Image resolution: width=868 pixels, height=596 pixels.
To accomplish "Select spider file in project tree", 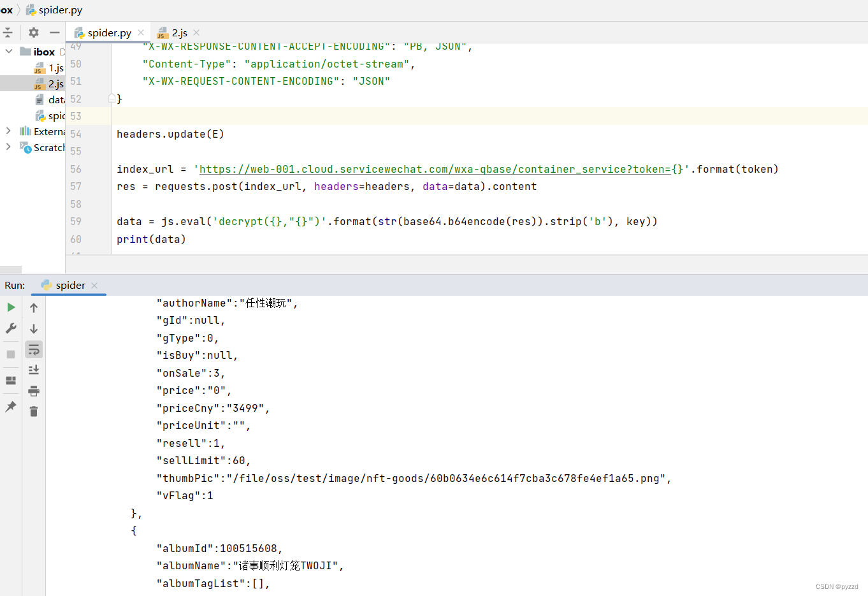I will (x=50, y=115).
